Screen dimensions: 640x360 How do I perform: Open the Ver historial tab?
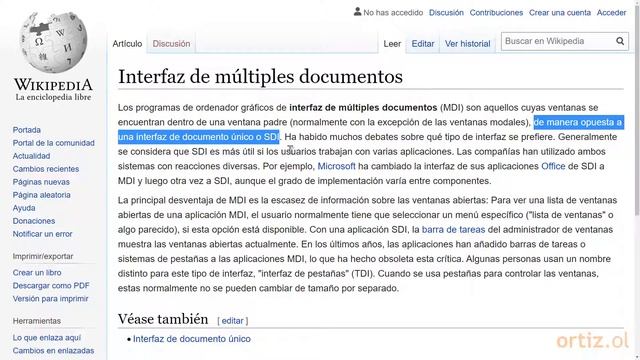[x=467, y=44]
